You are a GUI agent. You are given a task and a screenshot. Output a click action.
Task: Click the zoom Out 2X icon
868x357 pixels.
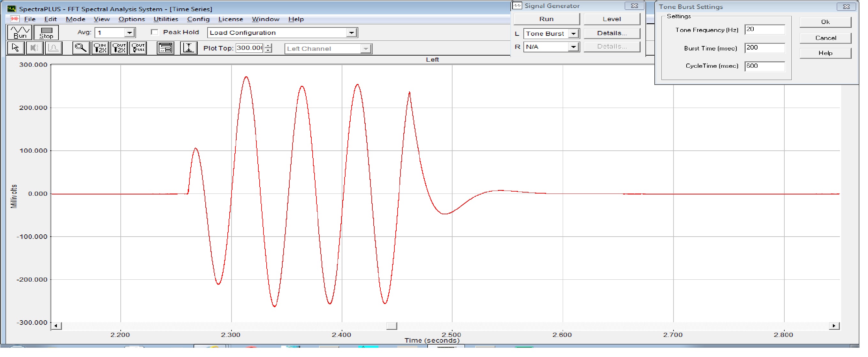pyautogui.click(x=120, y=49)
